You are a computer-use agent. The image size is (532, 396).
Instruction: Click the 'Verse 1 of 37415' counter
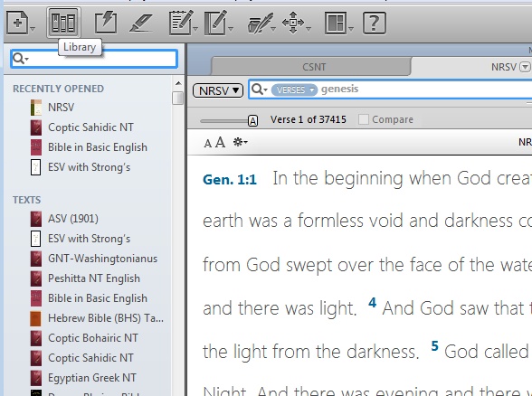[x=308, y=119]
